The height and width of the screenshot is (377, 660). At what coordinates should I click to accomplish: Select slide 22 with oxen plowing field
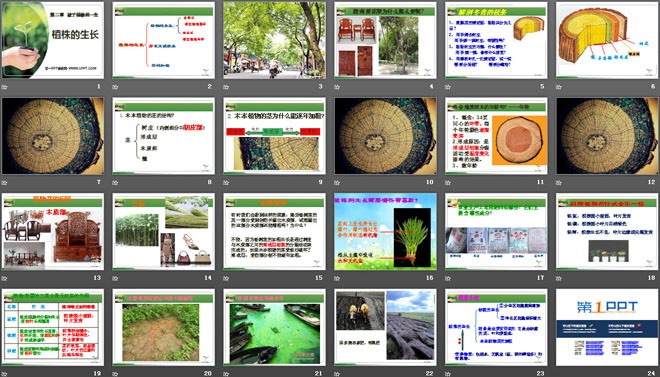click(385, 327)
